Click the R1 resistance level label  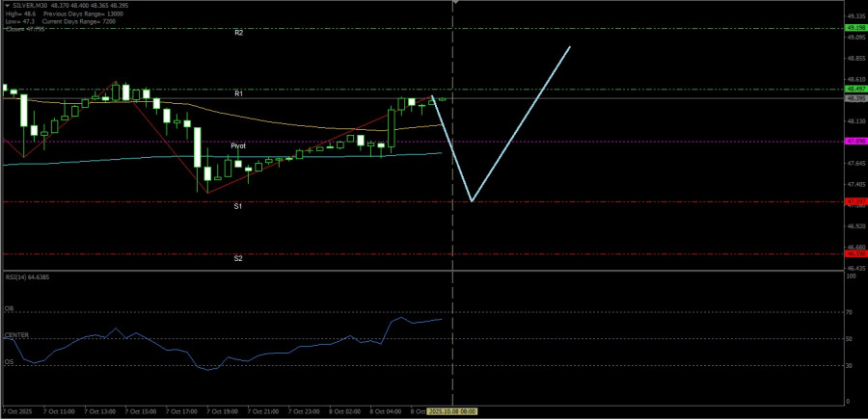click(238, 93)
